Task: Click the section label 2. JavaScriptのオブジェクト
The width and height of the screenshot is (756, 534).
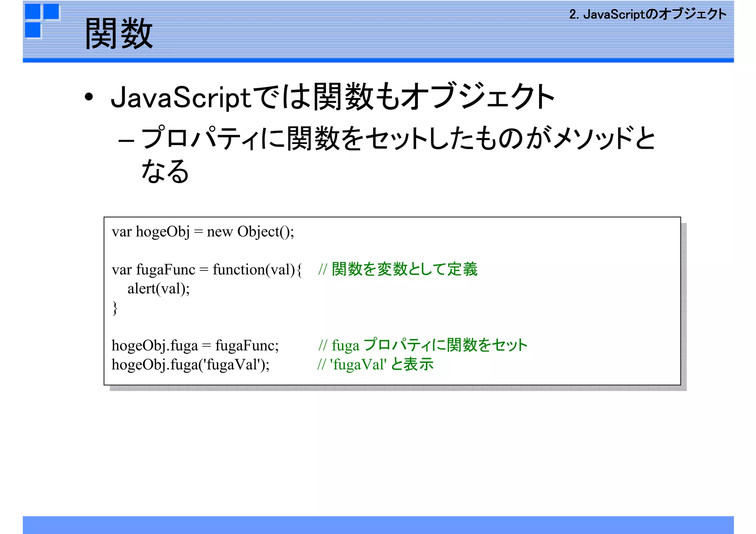Action: click(x=648, y=14)
